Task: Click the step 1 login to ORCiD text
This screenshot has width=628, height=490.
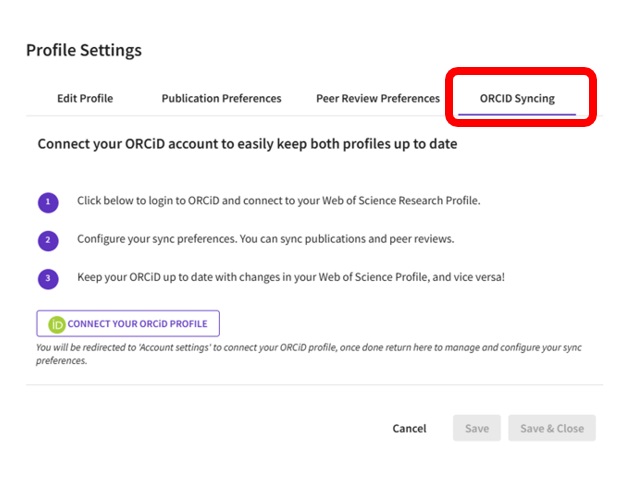Action: pyautogui.click(x=278, y=201)
